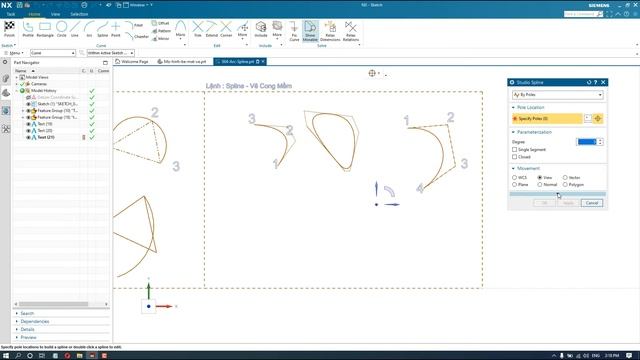Screen dimensions: 640x360
Task: Select the Spline tool in the ribbon
Action: click(x=102, y=29)
